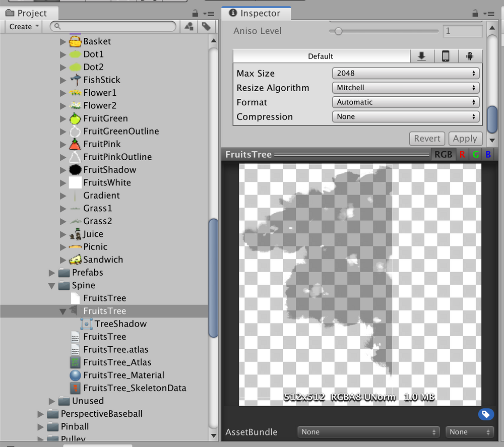Open the Compression dropdown
This screenshot has width=504, height=447.
tap(406, 116)
